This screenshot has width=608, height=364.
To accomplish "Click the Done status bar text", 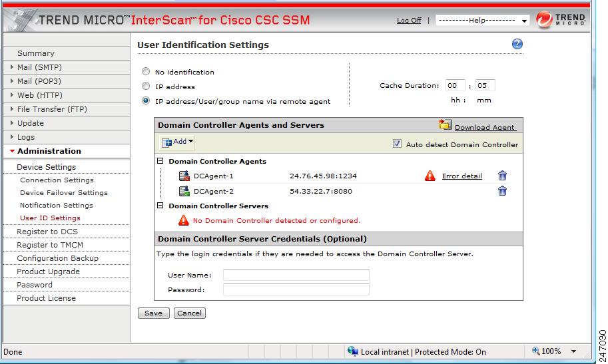I will point(13,352).
